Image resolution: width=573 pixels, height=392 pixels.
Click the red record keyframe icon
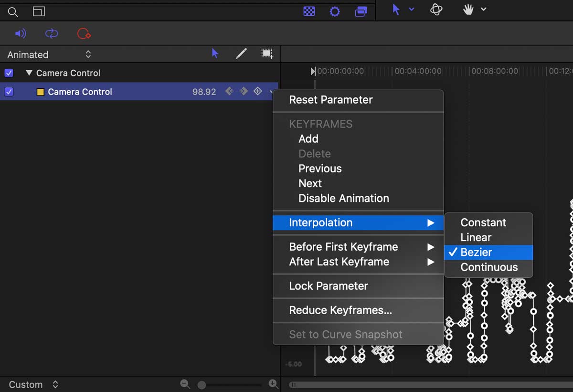[84, 33]
